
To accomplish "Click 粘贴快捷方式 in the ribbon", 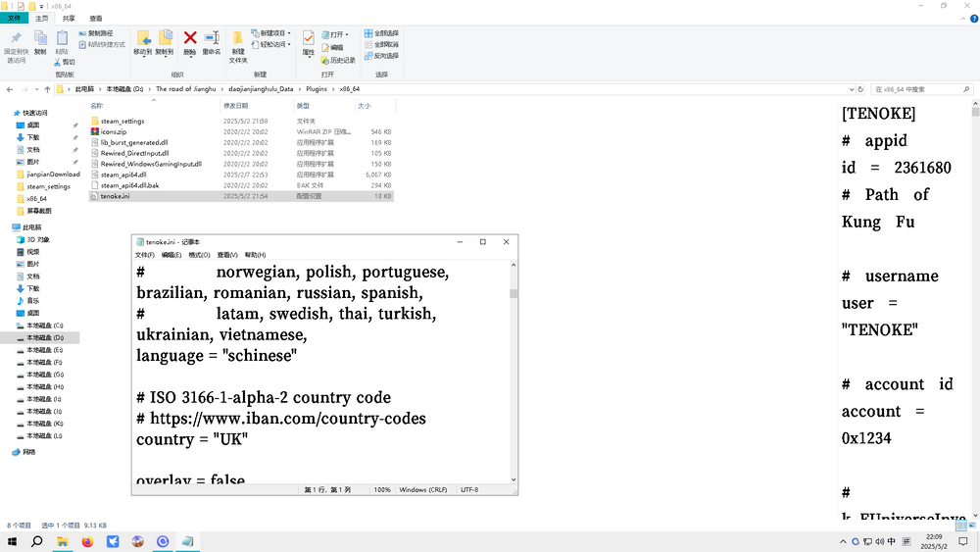I will 102,44.
